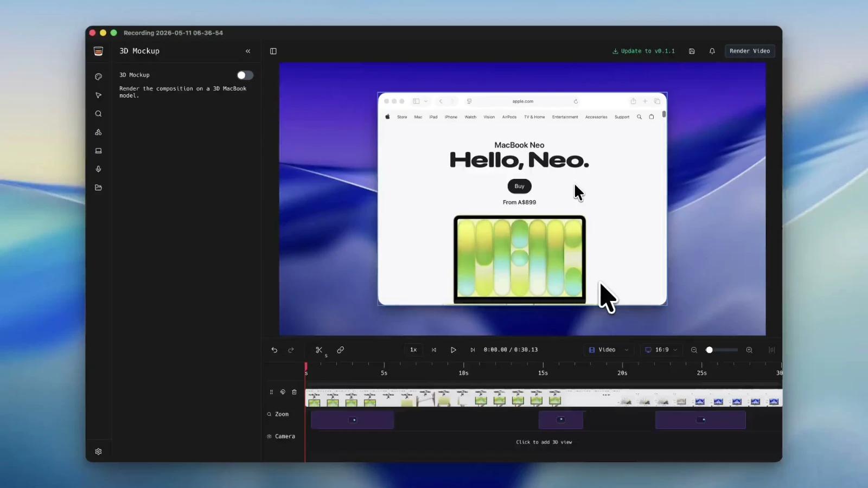Play the video preview

coord(454,350)
